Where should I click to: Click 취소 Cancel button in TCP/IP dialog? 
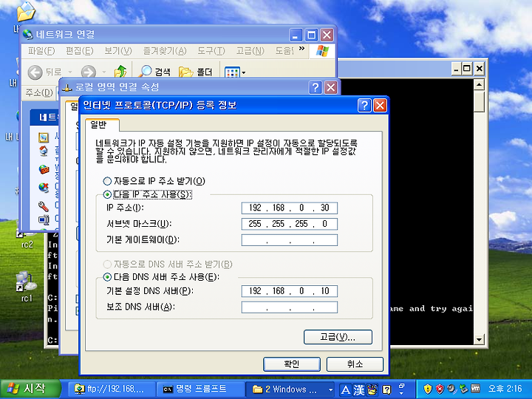pos(355,364)
